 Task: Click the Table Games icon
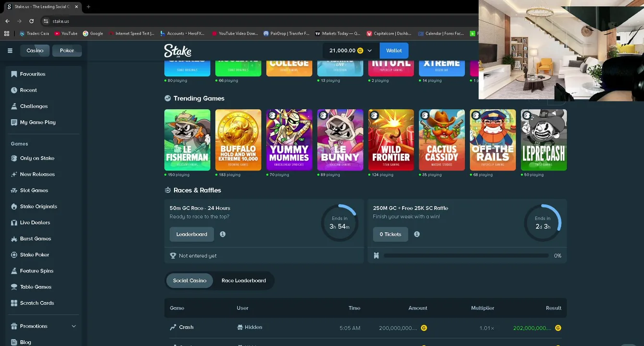click(x=14, y=287)
